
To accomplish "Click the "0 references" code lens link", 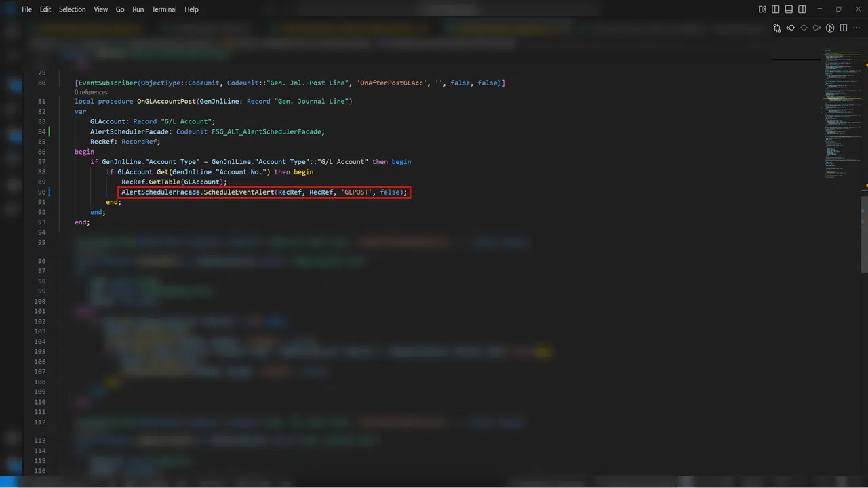I will pyautogui.click(x=91, y=92).
